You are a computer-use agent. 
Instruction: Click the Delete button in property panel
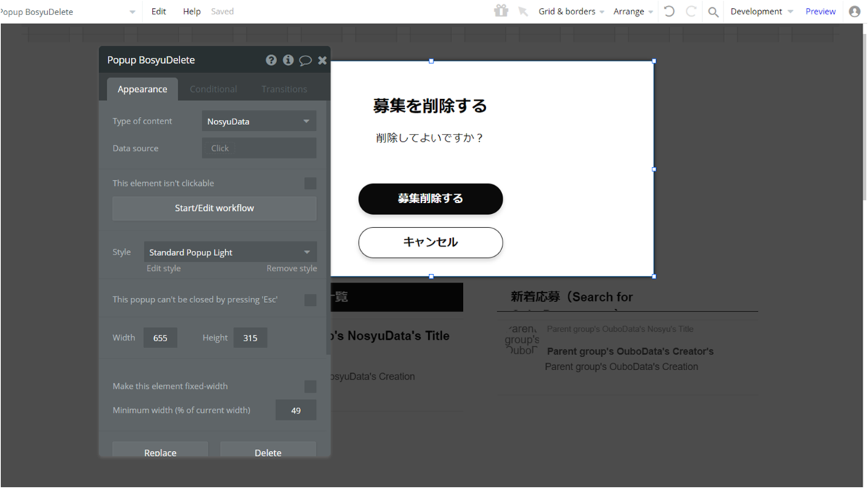(268, 451)
